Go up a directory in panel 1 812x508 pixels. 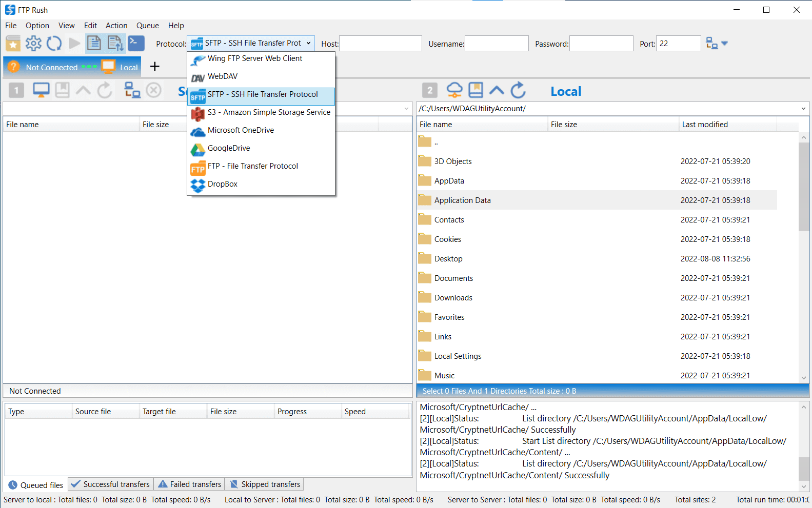pyautogui.click(x=83, y=91)
